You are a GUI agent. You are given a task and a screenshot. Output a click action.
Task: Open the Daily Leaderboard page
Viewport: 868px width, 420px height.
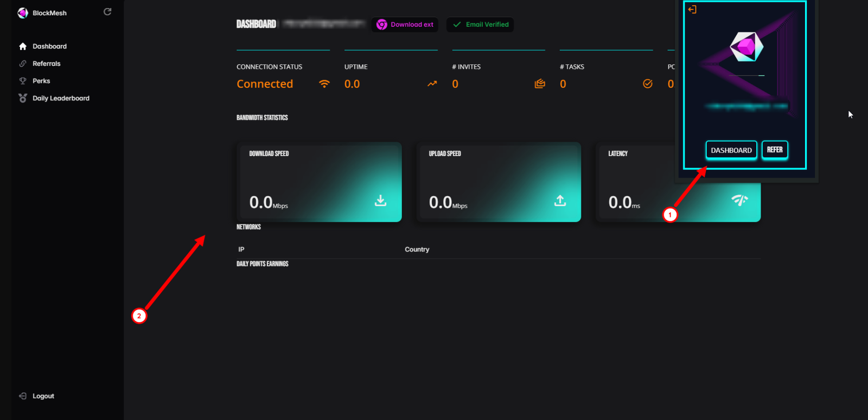click(61, 99)
